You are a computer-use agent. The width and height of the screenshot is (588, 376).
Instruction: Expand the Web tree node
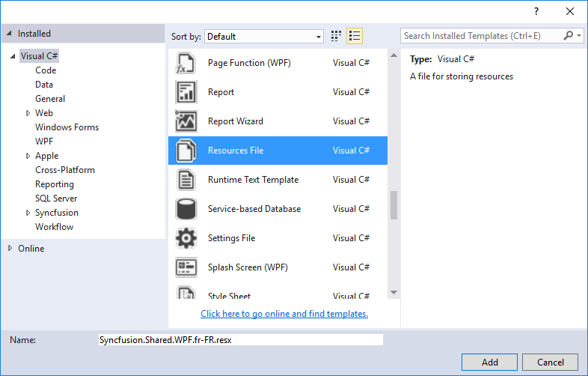28,113
